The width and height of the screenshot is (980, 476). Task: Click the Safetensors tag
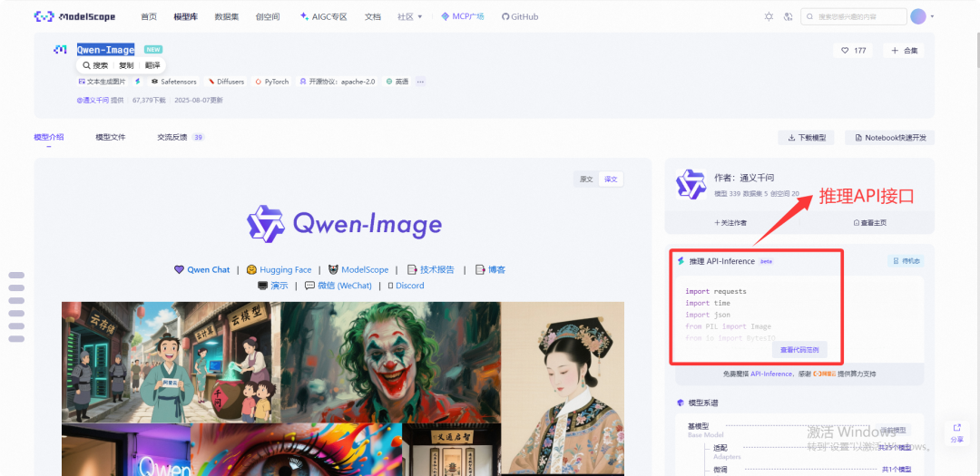(x=173, y=82)
